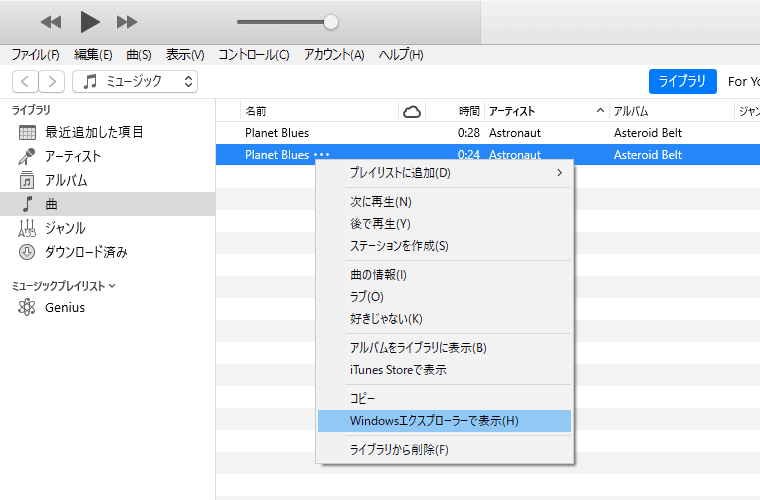This screenshot has width=760, height=500.
Task: Click Asteroid Belt in the 0:28 row
Action: (648, 133)
